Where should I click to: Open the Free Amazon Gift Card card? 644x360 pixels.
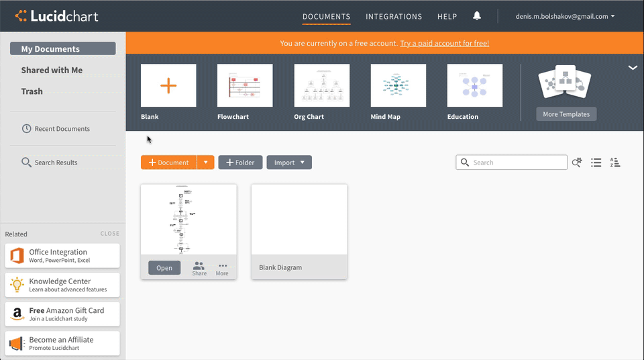pyautogui.click(x=62, y=314)
